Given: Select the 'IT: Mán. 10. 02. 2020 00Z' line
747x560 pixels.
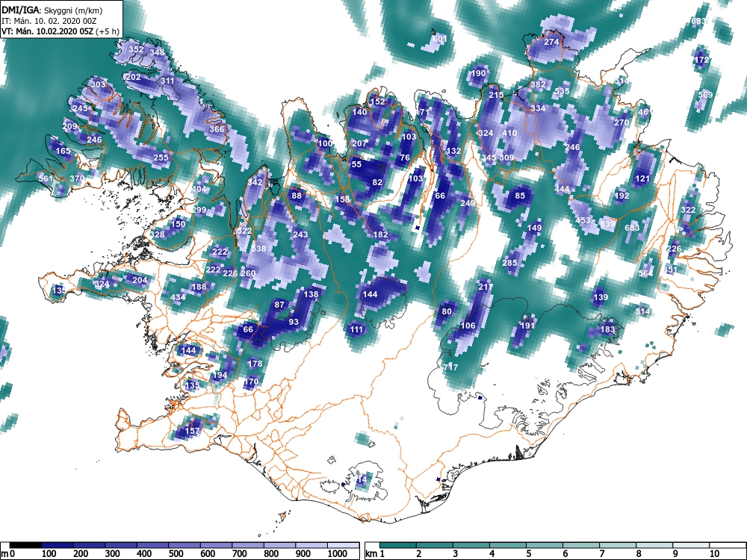Looking at the screenshot, I should (49, 21).
